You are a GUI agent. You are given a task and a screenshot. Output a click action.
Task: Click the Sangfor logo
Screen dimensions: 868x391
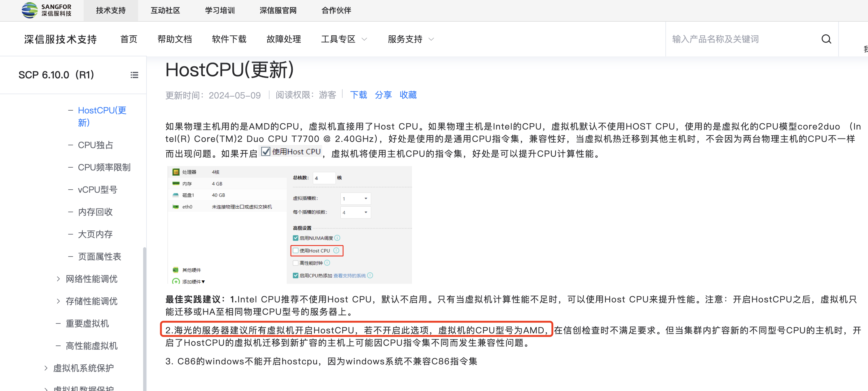(46, 10)
